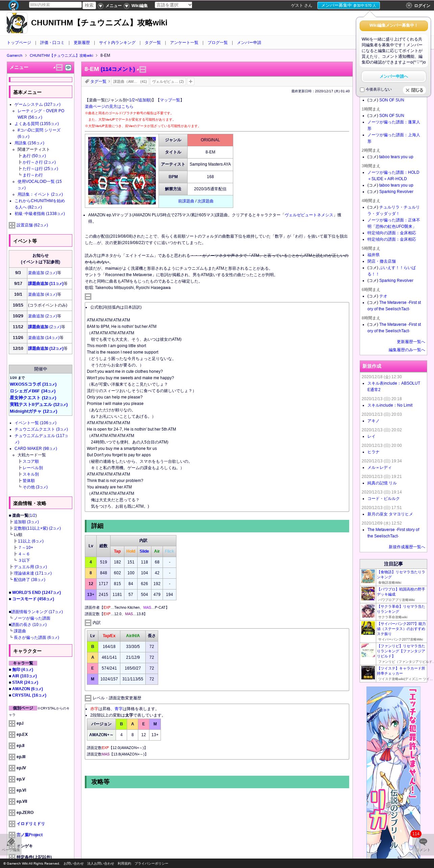The width and height of the screenshot is (434, 868).
Task: Expand the ep.ZERO character list
Action: [12, 813]
